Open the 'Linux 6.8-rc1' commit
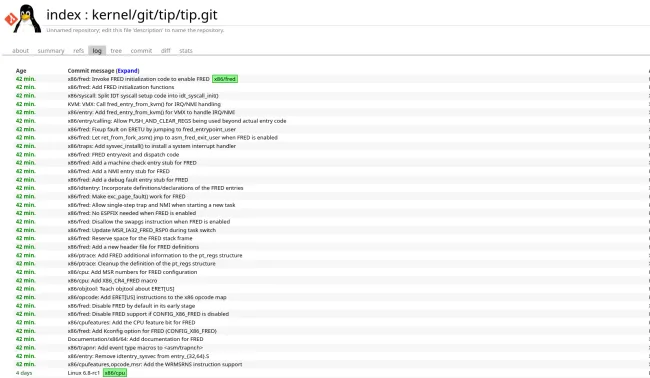650x378 pixels. click(x=84, y=373)
